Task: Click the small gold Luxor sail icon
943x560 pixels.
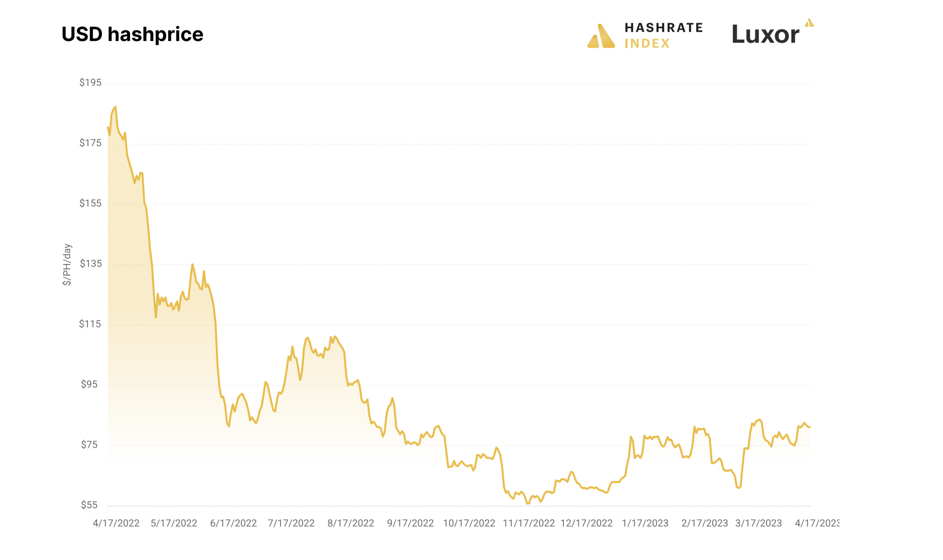Action: click(809, 23)
